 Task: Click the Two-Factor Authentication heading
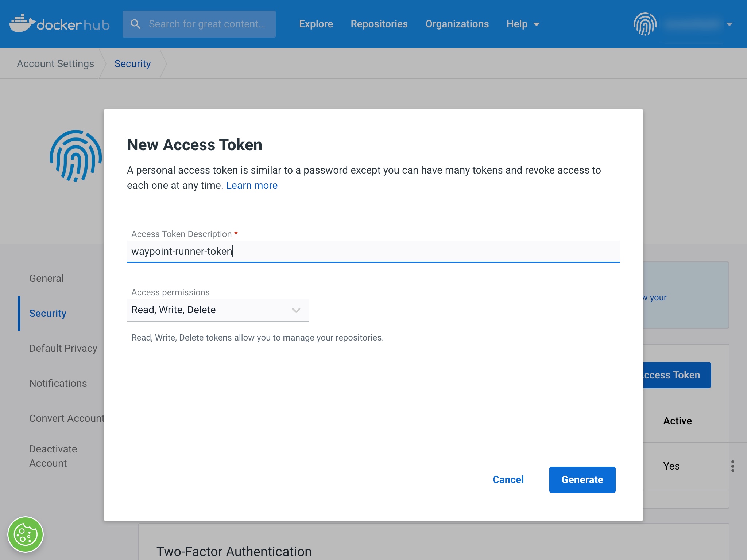coord(234,551)
